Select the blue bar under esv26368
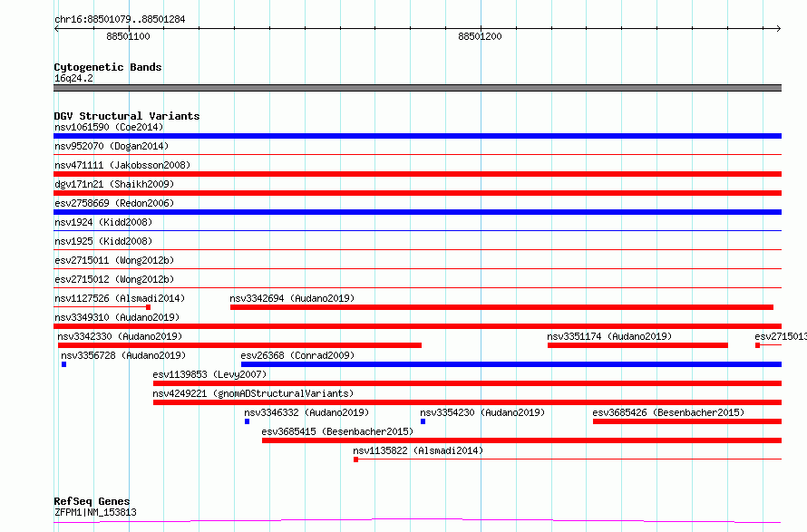 (511, 364)
